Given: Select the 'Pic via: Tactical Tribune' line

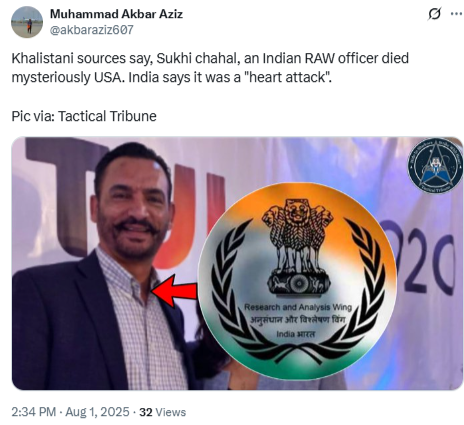Looking at the screenshot, I should [84, 116].
